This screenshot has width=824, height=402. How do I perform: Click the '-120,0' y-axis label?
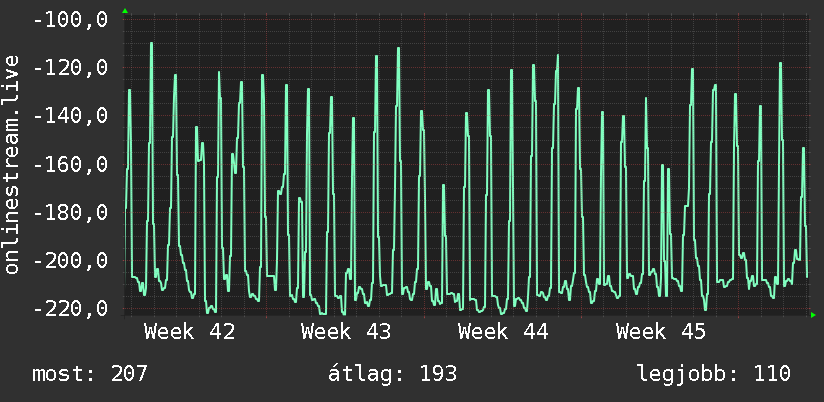[x=70, y=68]
